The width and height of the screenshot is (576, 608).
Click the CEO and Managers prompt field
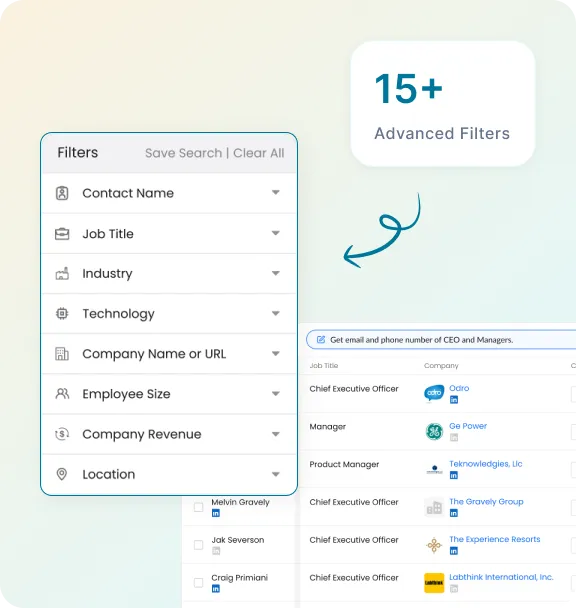pos(441,340)
